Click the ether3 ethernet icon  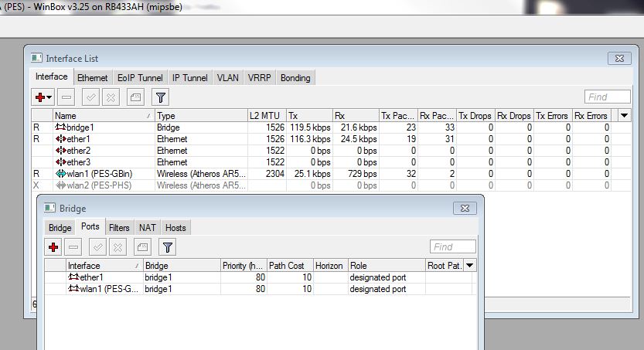61,161
